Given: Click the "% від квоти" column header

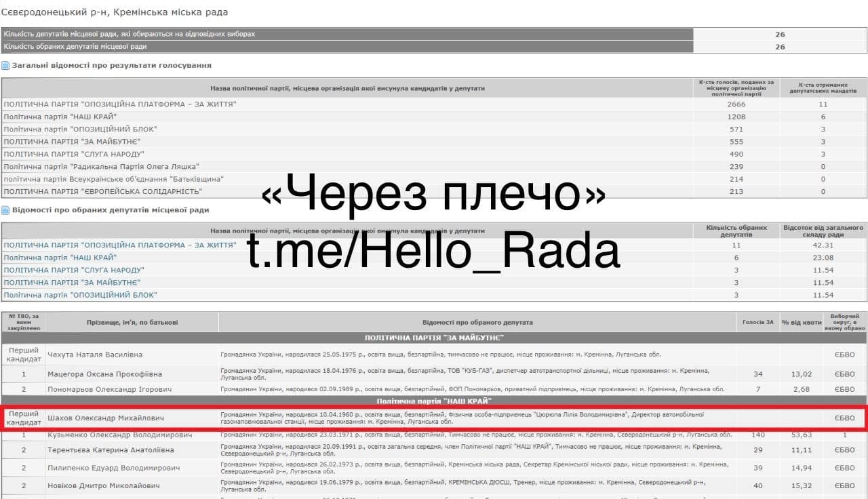Looking at the screenshot, I should pos(800,323).
